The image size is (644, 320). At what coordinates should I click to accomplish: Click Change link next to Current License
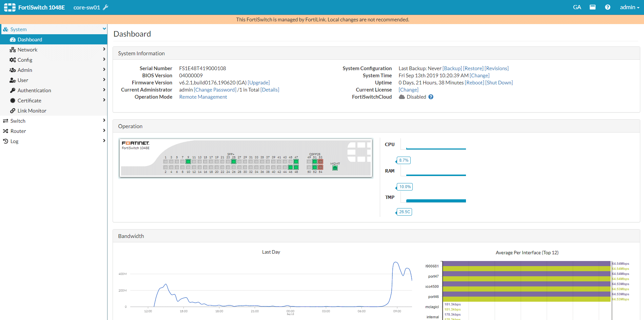pyautogui.click(x=409, y=90)
